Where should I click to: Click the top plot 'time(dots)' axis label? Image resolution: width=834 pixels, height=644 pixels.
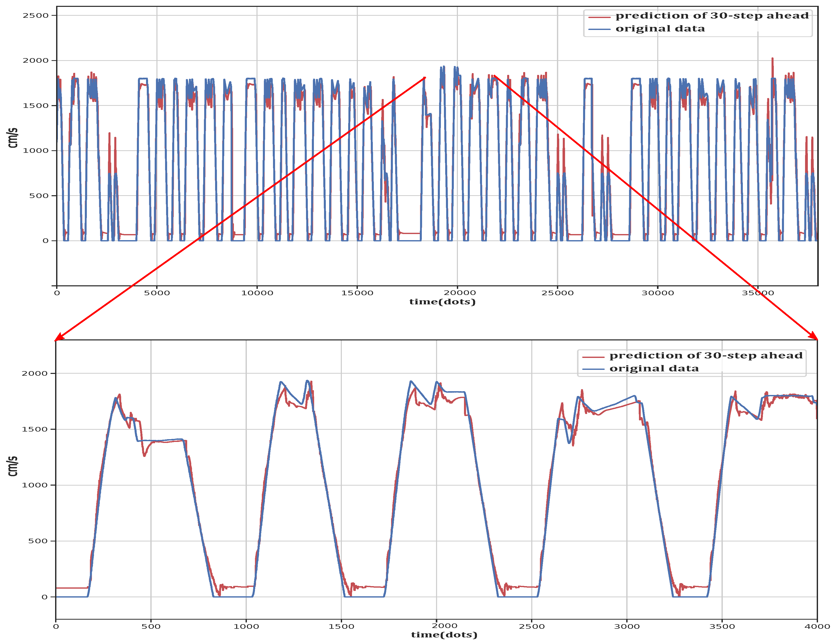tap(442, 302)
